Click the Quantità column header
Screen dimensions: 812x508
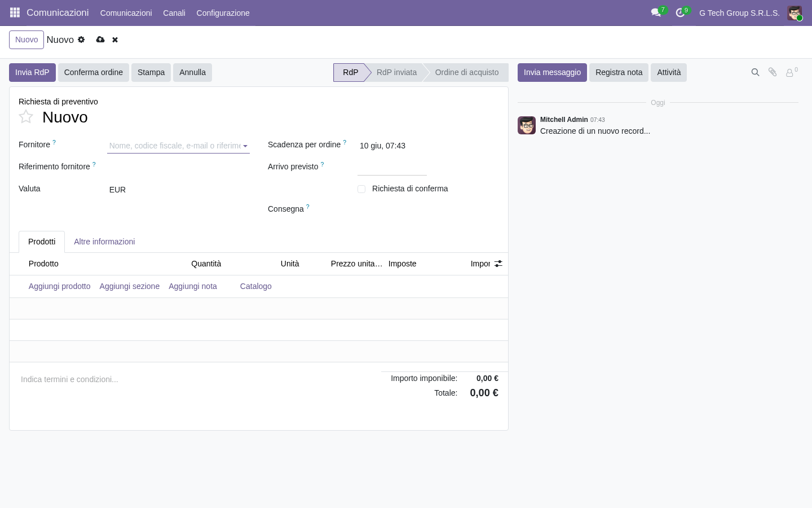(x=206, y=264)
